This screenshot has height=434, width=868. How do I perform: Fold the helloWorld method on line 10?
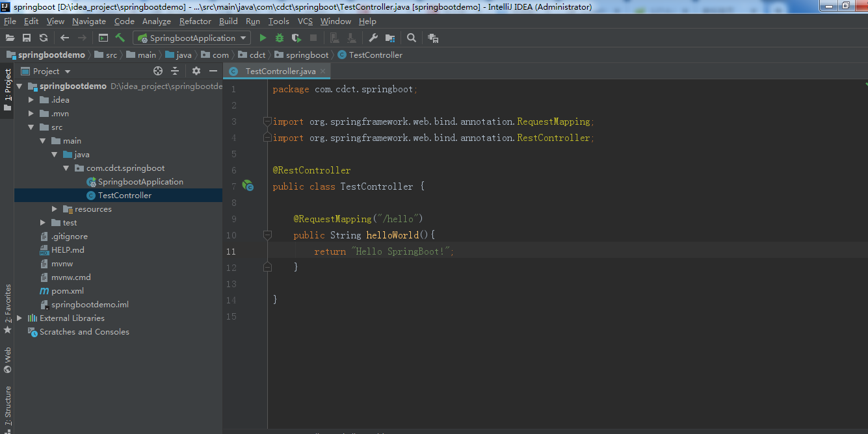[x=267, y=235]
